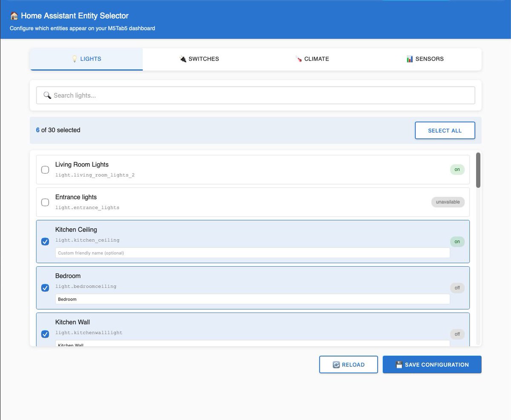
Task: Click the 'light.living_room_lights_2' entity ID
Action: click(95, 175)
